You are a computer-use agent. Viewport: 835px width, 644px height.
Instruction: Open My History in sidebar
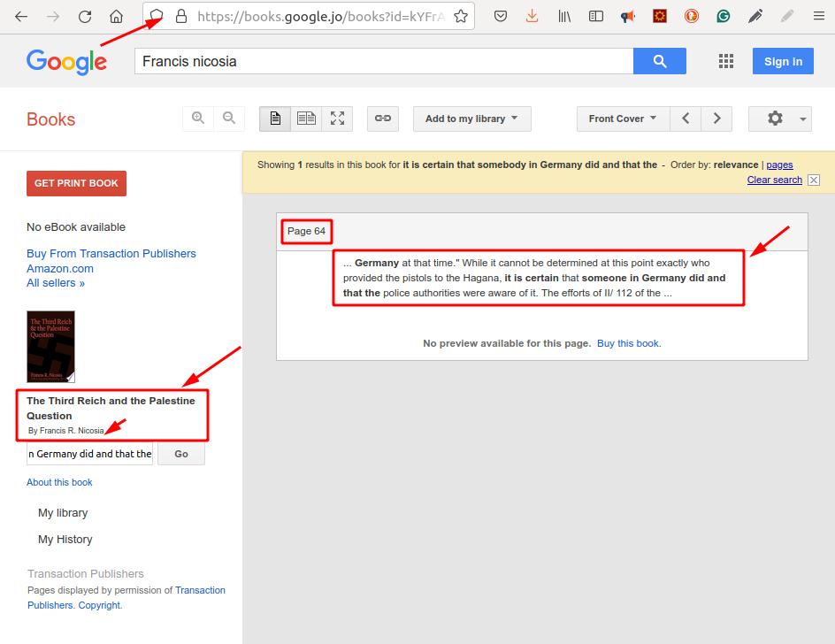pyautogui.click(x=65, y=540)
